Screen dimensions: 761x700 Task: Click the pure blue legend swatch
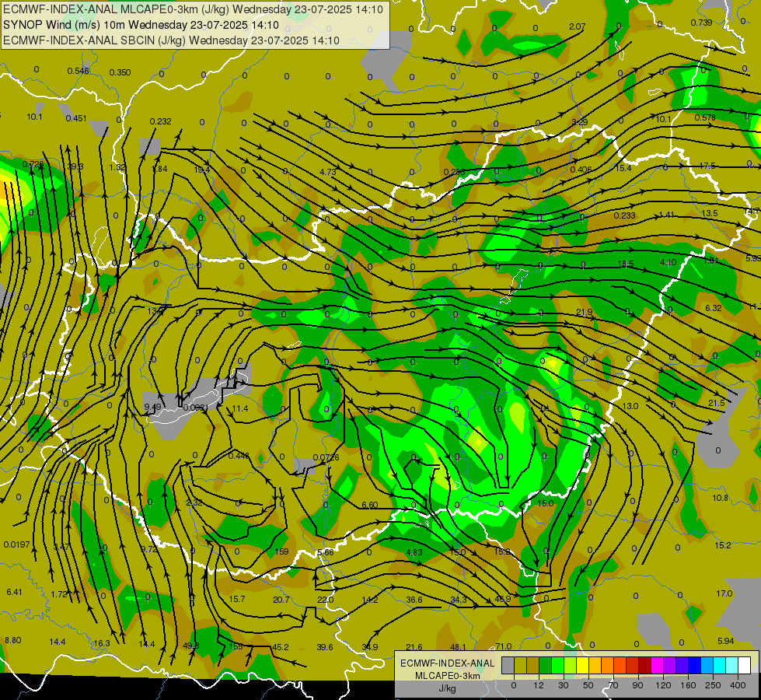(695, 666)
